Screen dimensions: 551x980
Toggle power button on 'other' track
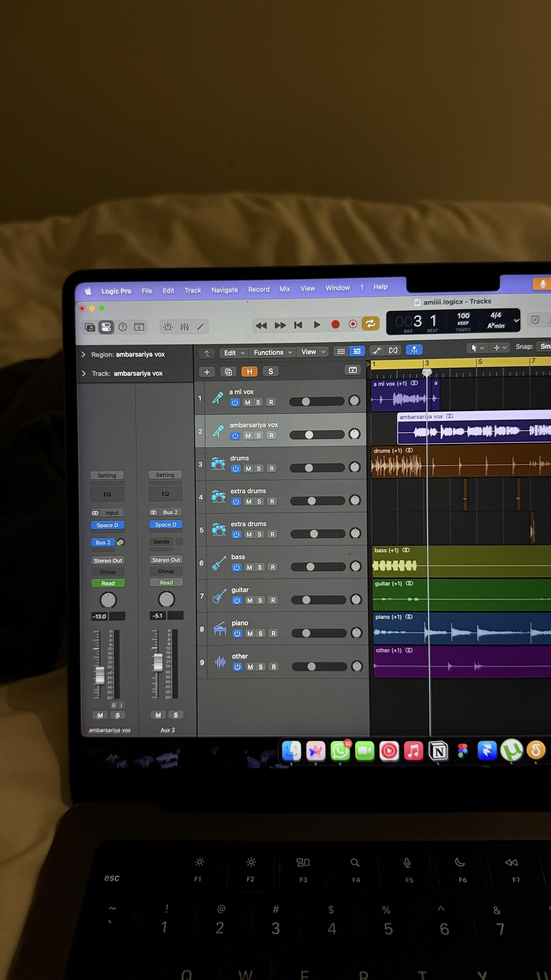(x=237, y=667)
